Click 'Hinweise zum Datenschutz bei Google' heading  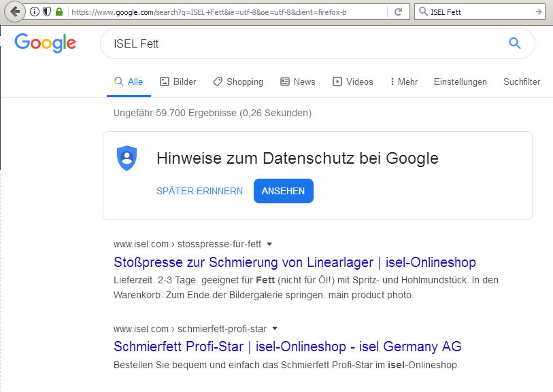click(298, 158)
